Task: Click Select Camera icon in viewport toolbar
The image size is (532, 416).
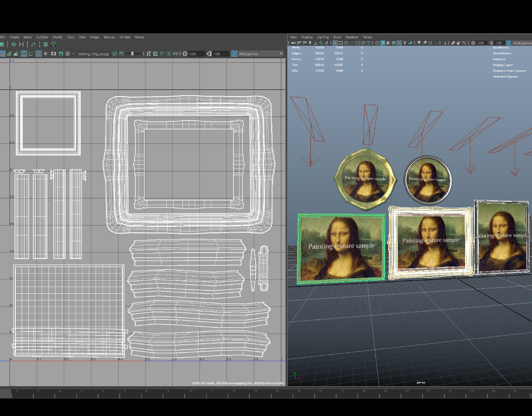Action: [293, 43]
